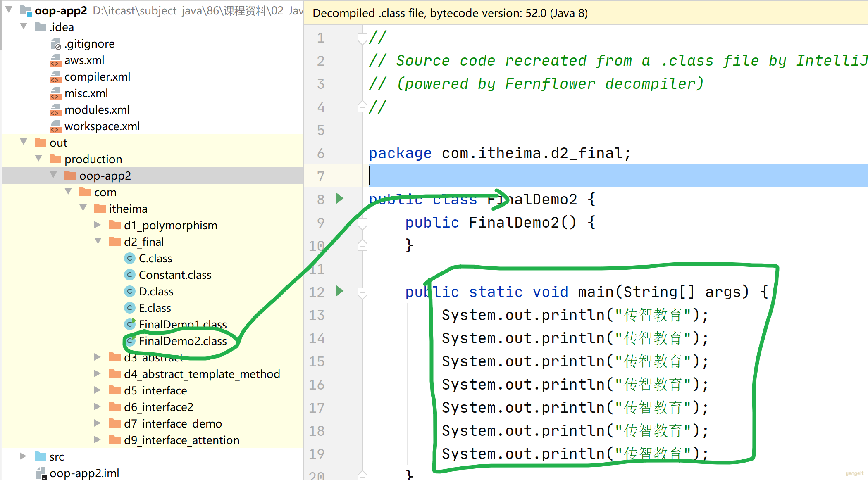
Task: Collapse the d2_final folder arrow
Action: (x=98, y=241)
